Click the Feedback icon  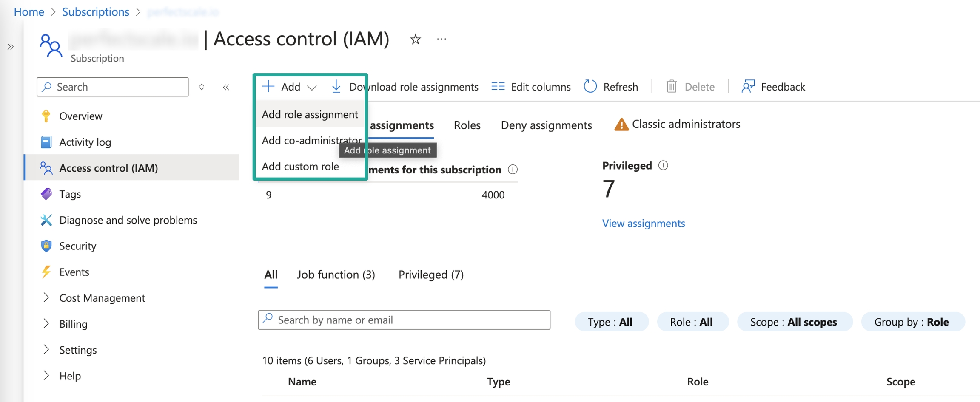pos(748,87)
